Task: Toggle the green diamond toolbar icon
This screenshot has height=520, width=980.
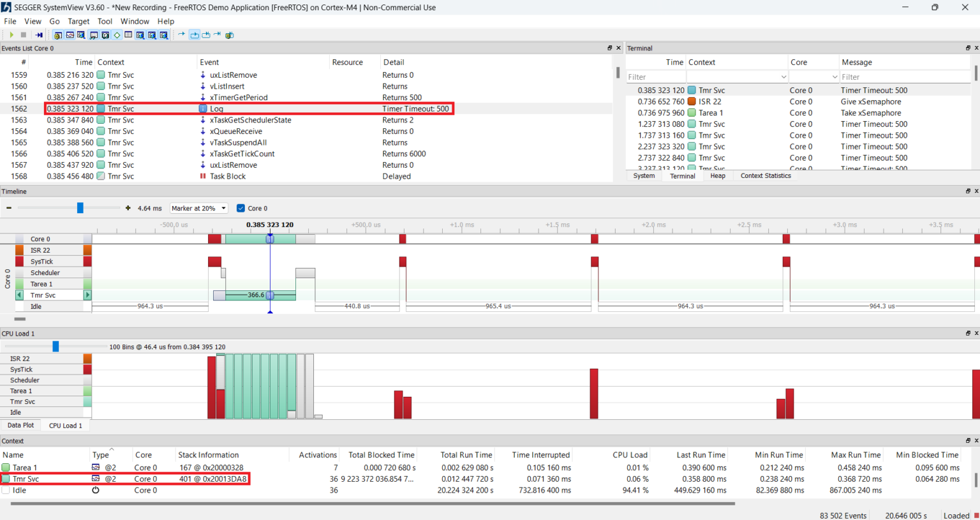Action: (117, 35)
